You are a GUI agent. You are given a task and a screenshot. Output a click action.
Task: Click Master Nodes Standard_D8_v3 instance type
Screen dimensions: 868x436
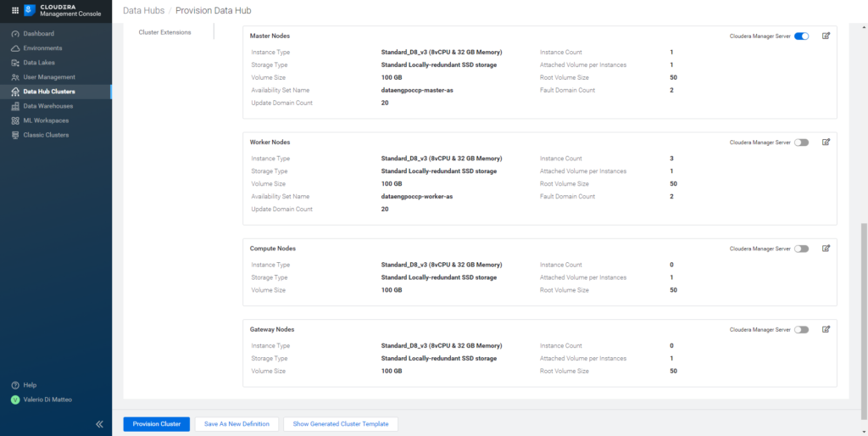(x=441, y=53)
